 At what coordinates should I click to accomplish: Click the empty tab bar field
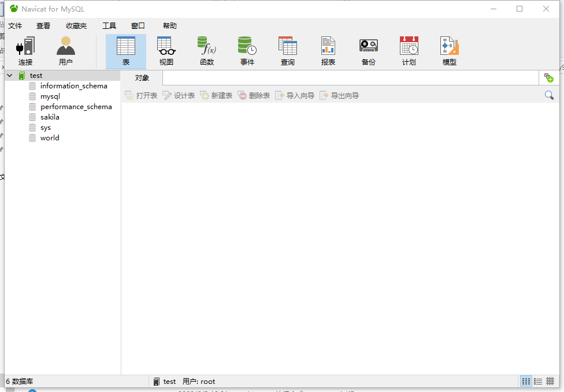point(351,78)
